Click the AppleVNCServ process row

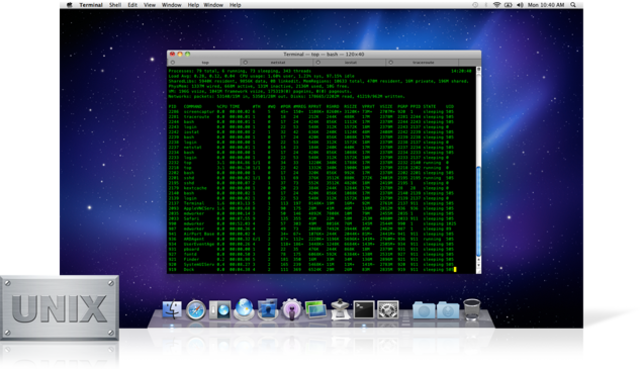(311, 208)
